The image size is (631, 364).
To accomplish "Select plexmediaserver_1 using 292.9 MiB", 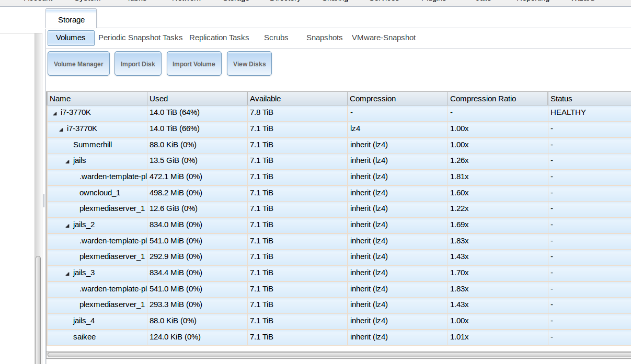I will (x=112, y=256).
